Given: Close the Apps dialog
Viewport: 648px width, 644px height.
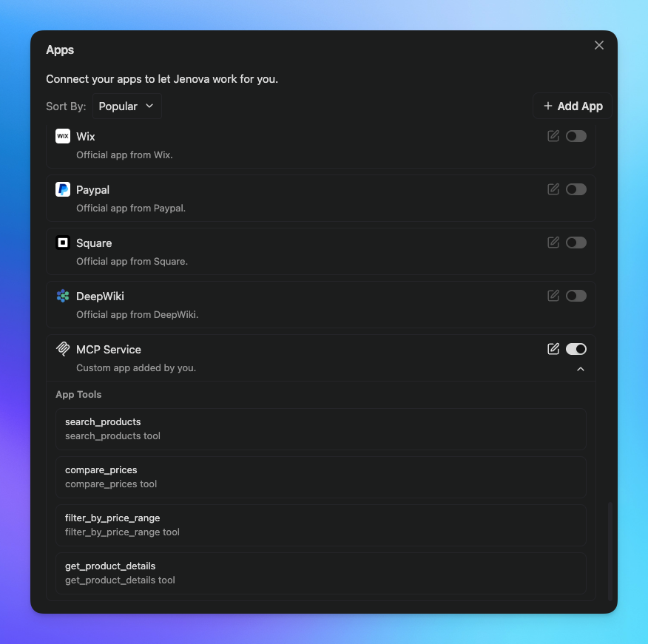Looking at the screenshot, I should tap(599, 45).
